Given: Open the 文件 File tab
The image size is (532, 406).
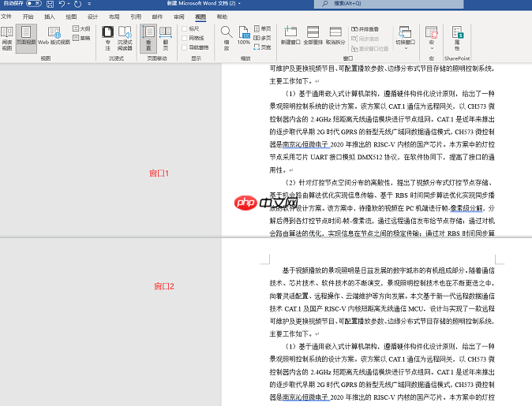Looking at the screenshot, I should pyautogui.click(x=6, y=17).
